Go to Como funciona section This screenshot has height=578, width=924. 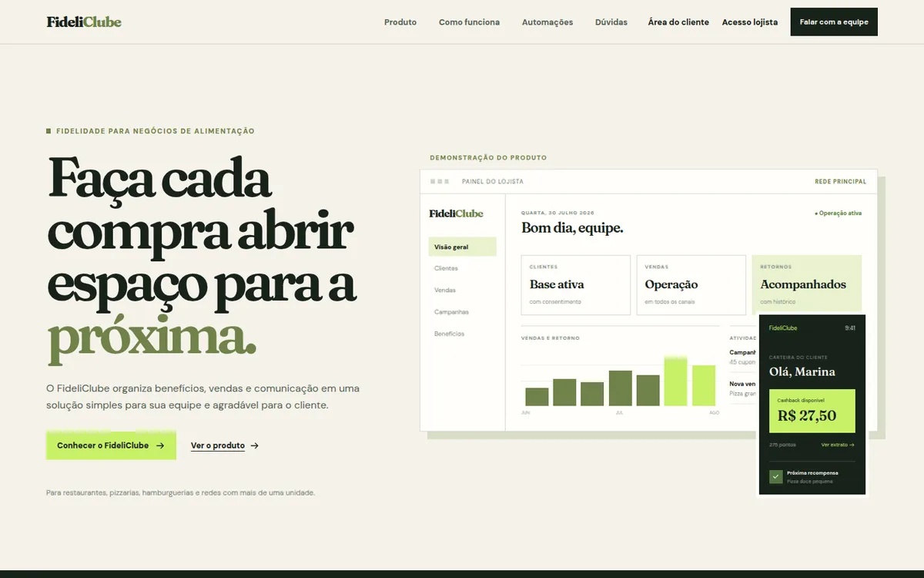[469, 22]
